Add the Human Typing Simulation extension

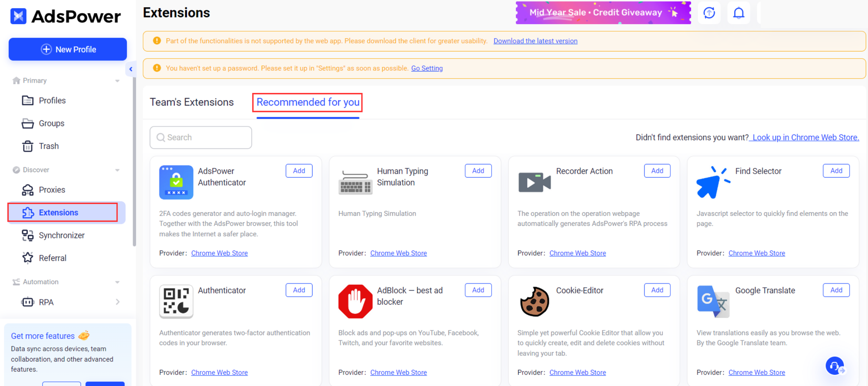(478, 171)
